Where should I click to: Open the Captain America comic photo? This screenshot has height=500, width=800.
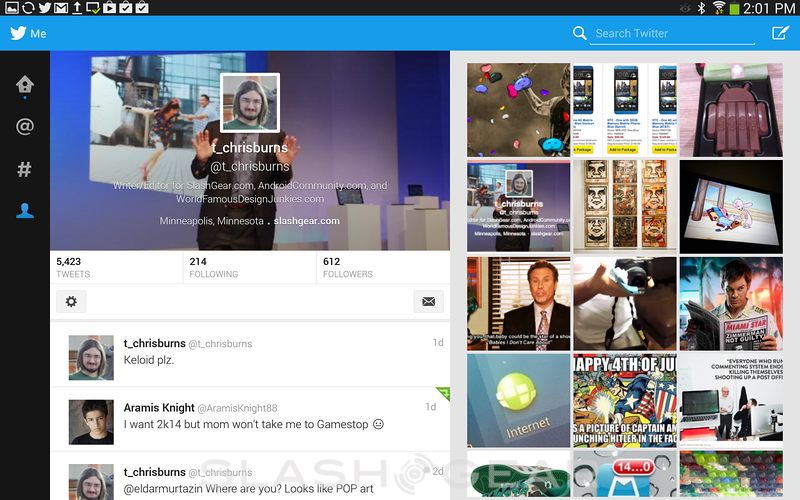click(625, 400)
